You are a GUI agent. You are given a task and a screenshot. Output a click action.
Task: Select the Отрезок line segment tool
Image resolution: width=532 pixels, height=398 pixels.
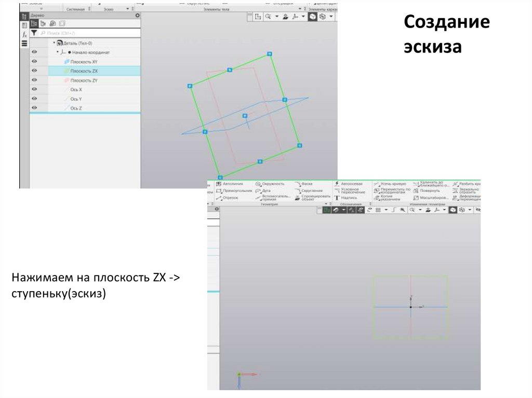click(x=227, y=198)
